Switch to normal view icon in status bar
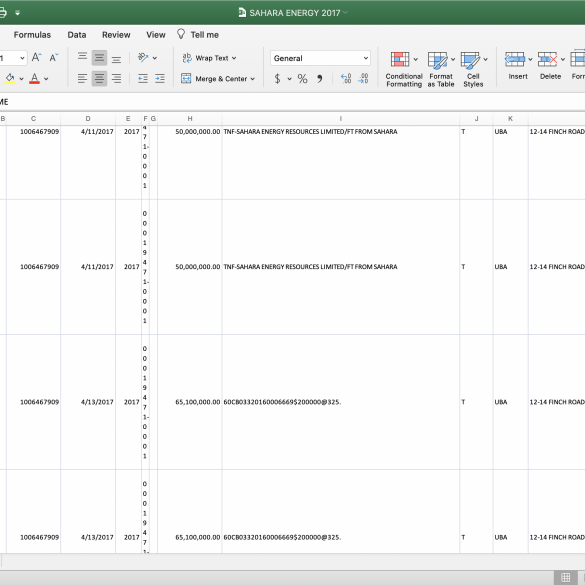585x585 pixels. 565,577
